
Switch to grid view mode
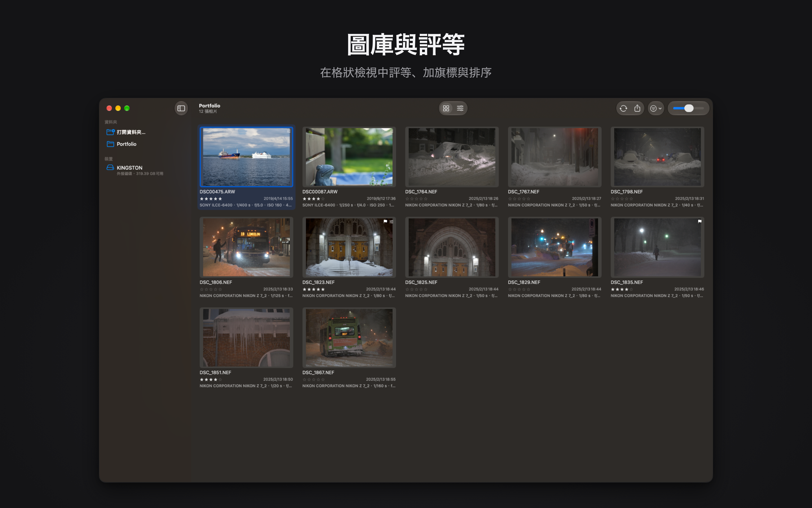(446, 108)
